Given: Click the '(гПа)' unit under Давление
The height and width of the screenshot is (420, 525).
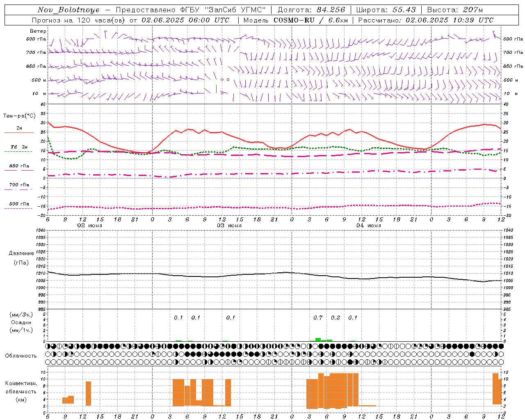Looking at the screenshot, I should click(21, 262).
